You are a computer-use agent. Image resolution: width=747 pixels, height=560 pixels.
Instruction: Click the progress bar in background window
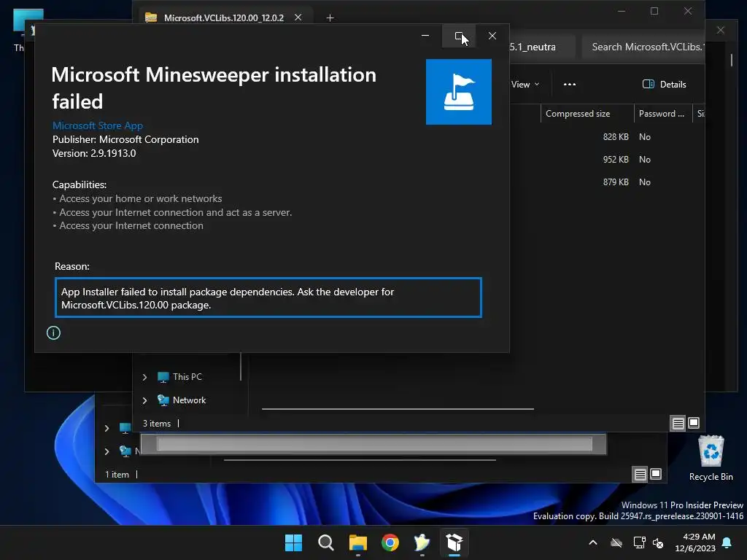[374, 444]
